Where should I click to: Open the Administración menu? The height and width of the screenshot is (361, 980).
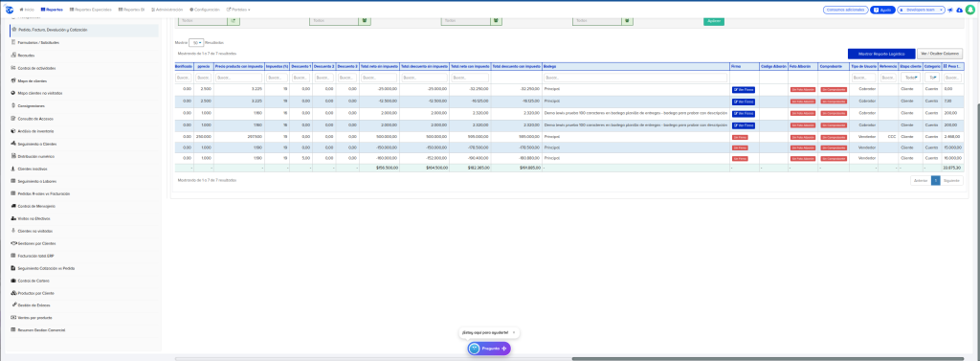point(167,10)
